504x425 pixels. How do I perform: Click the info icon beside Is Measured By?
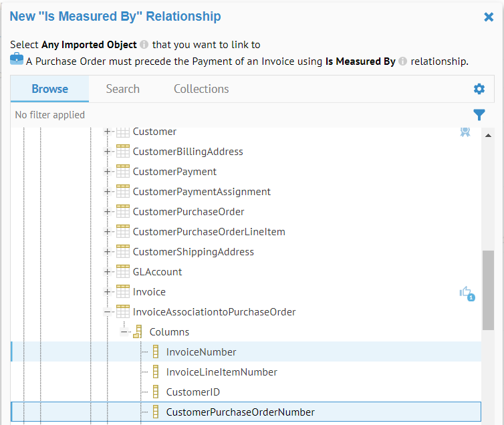[402, 61]
